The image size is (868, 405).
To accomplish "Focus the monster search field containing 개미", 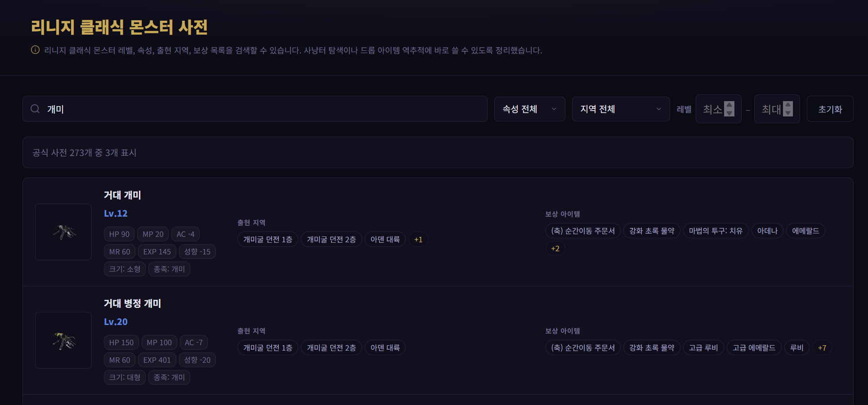I will click(x=255, y=109).
